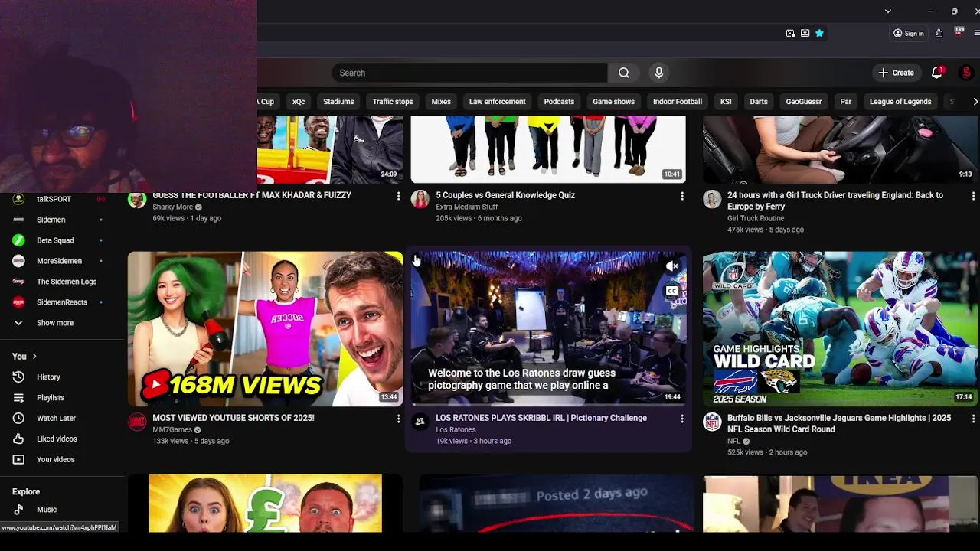Click the blue bookmark star icon

(819, 34)
